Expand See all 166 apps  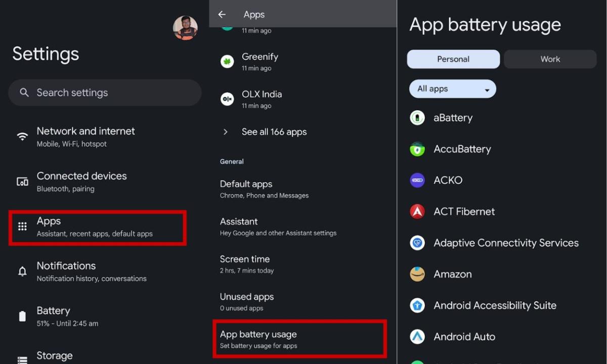pos(274,132)
